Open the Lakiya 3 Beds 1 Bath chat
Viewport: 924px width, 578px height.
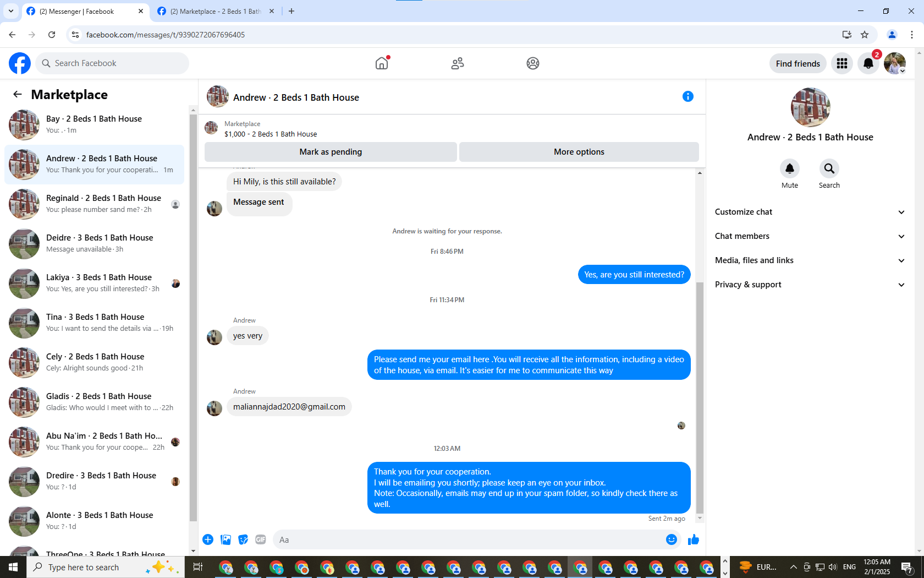(94, 283)
